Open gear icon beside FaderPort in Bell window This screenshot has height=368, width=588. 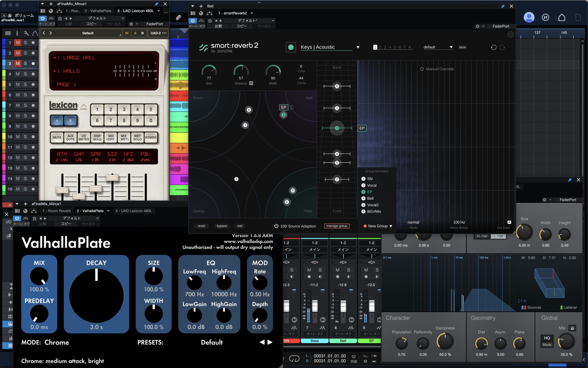[478, 26]
